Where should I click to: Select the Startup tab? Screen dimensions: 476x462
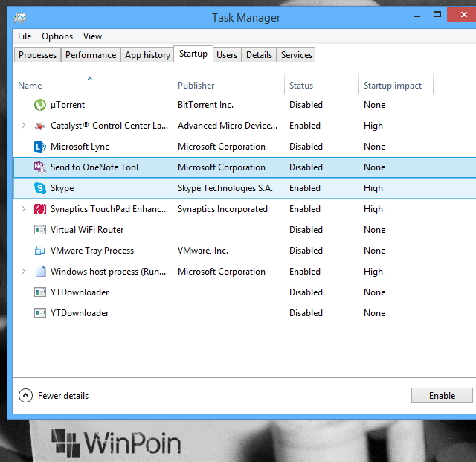pyautogui.click(x=193, y=54)
